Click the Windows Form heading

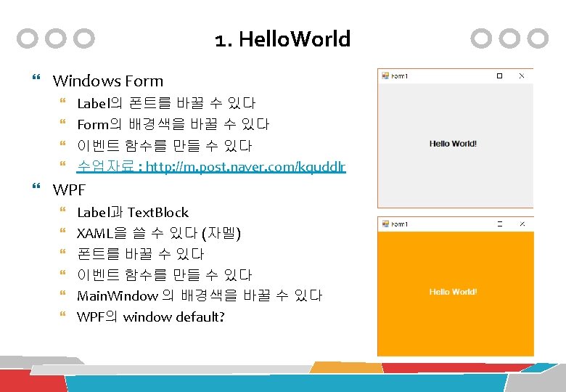(108, 81)
